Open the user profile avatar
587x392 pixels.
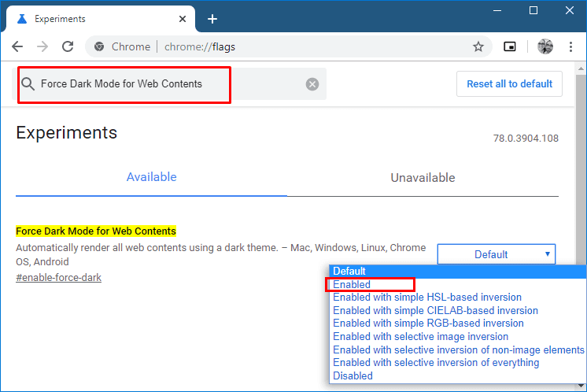pos(545,46)
